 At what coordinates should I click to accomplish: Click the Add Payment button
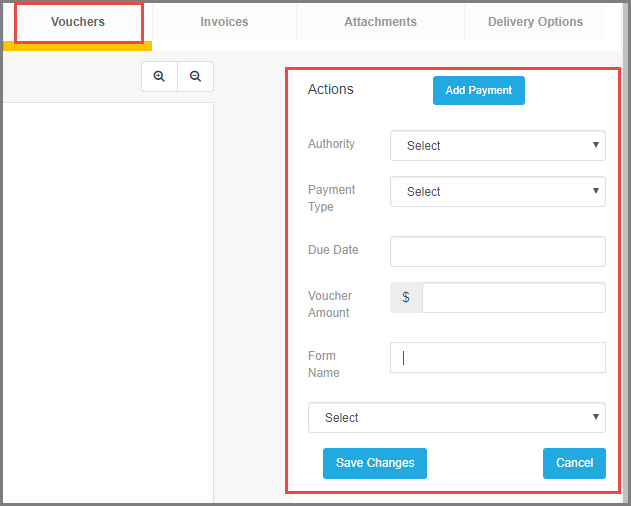[479, 91]
